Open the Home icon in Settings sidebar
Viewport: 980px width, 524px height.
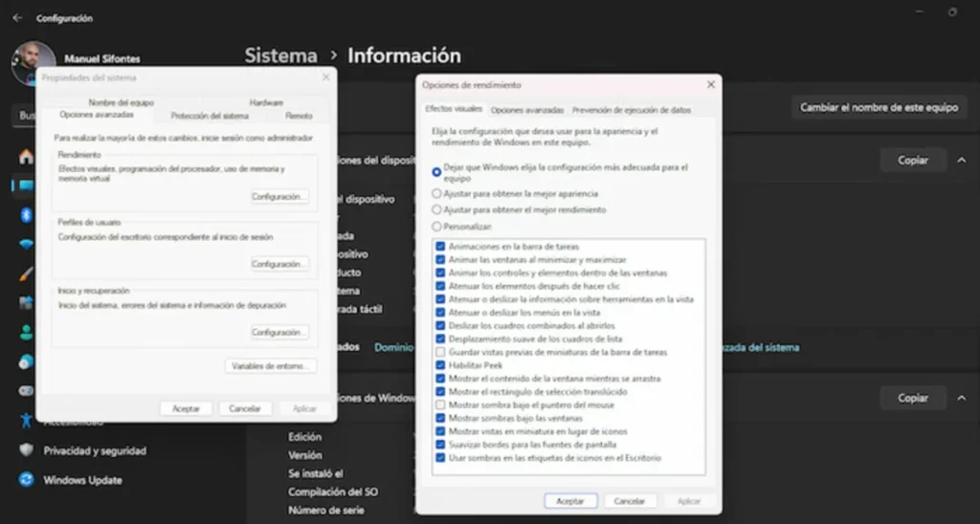pyautogui.click(x=26, y=156)
